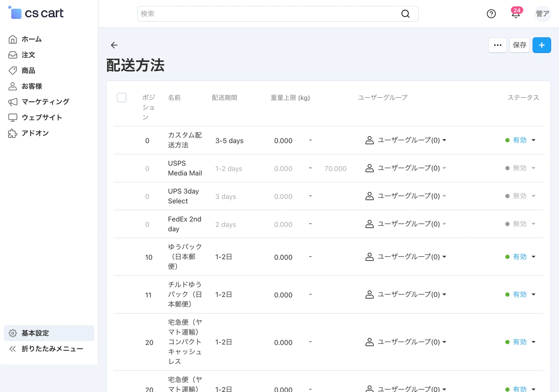Open the 有効 status dropdown for カスタム配送方法
The width and height of the screenshot is (559, 392).
click(520, 140)
